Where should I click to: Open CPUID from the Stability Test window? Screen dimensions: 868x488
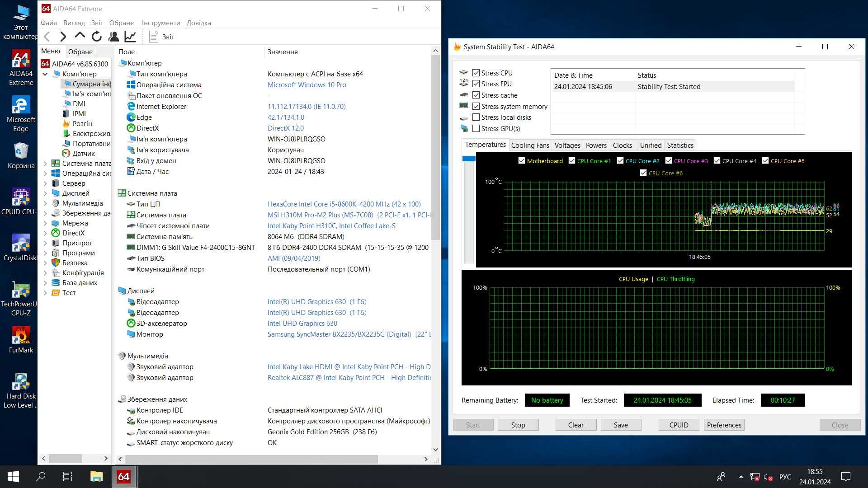click(x=679, y=425)
